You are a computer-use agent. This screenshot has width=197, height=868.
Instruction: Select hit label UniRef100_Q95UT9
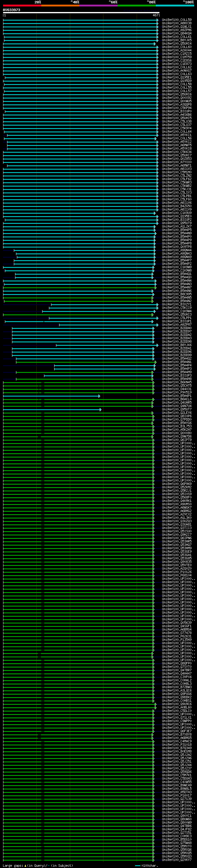pyautogui.click(x=177, y=223)
